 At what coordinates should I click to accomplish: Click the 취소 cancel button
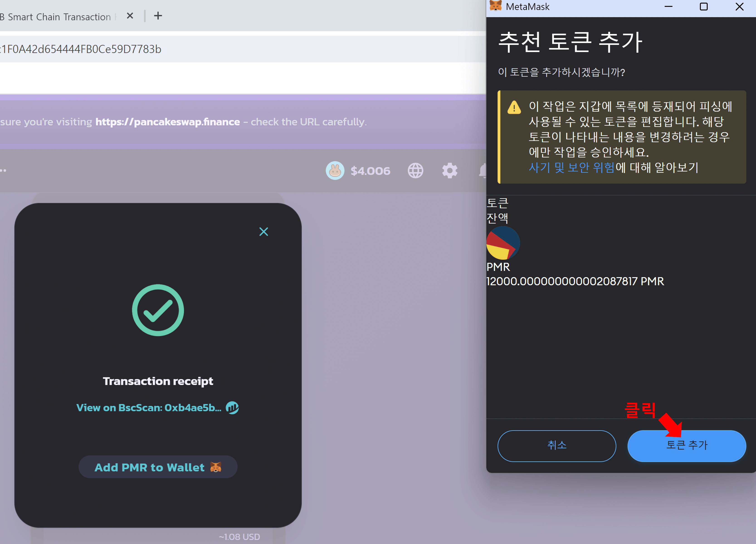[x=557, y=446]
